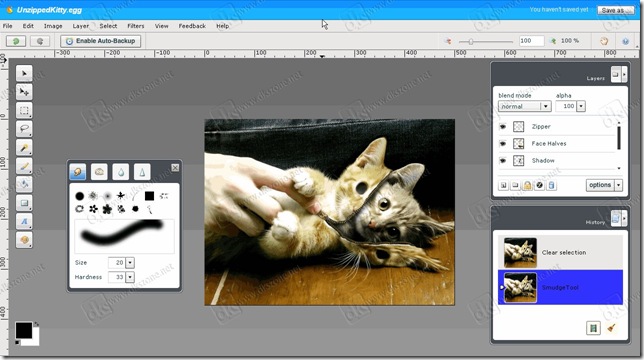Viewport: 644px width, 360px height.
Task: Click the redo button in toolbar
Action: pos(40,41)
